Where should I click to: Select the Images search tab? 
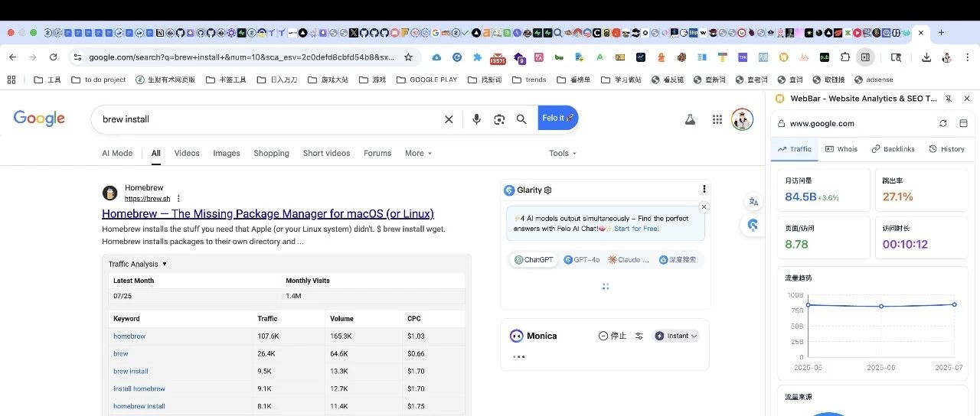click(x=227, y=153)
